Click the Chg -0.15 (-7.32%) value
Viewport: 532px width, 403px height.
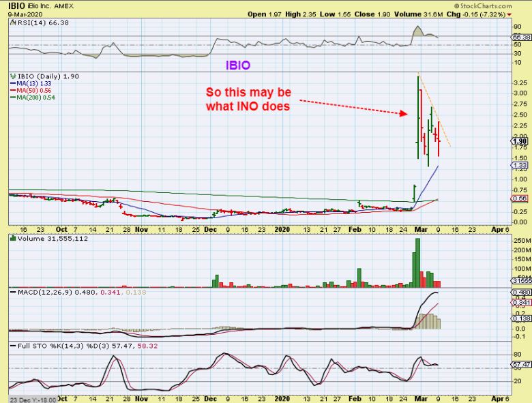pyautogui.click(x=475, y=14)
